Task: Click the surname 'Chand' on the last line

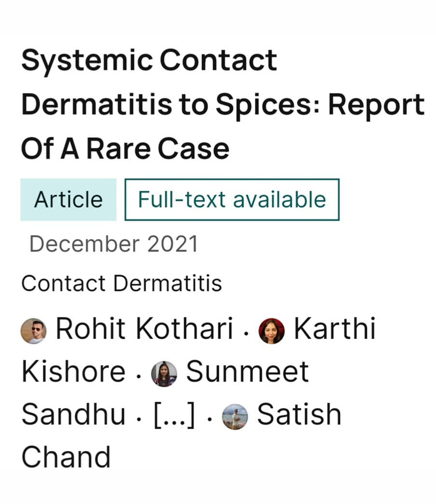Action: pyautogui.click(x=66, y=457)
